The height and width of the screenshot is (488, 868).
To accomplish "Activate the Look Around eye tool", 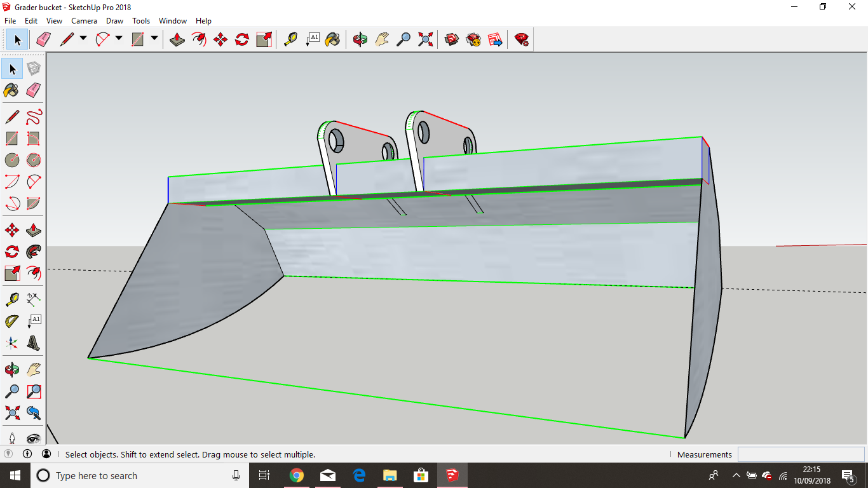I will [x=34, y=437].
